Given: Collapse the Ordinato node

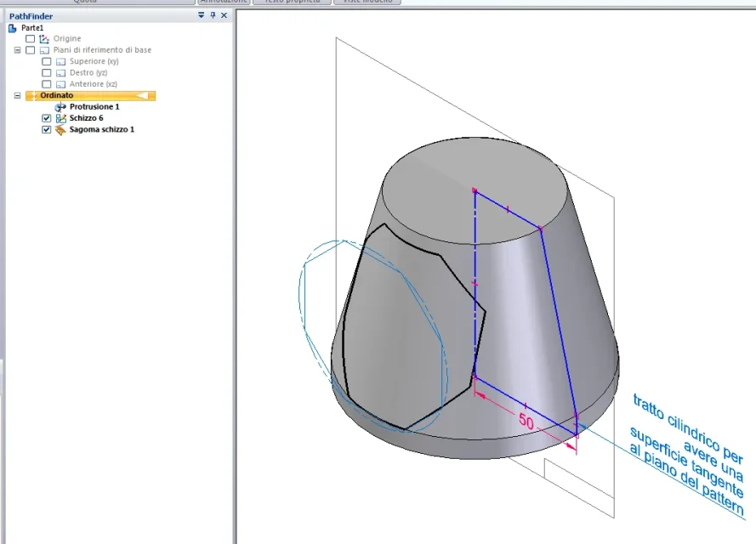Looking at the screenshot, I should (x=17, y=95).
